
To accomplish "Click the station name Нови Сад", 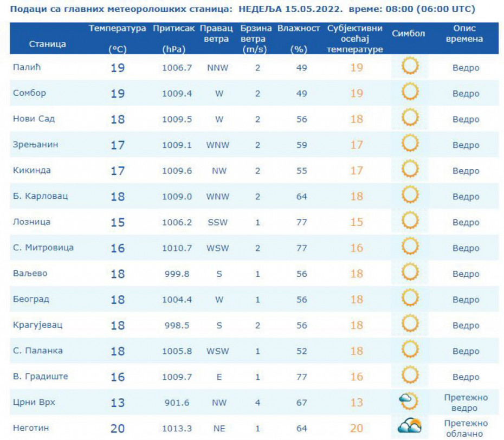I will (x=34, y=119).
